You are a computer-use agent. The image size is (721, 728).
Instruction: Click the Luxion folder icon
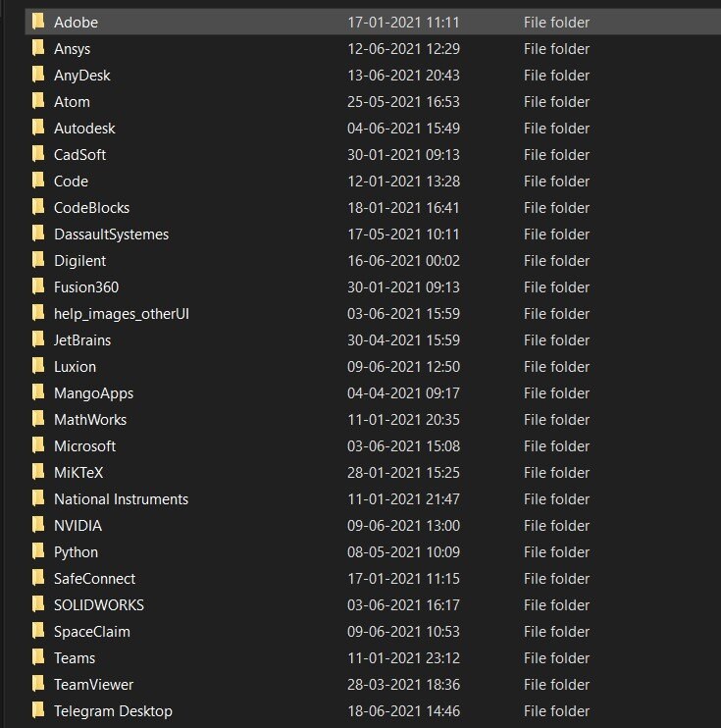(x=38, y=366)
